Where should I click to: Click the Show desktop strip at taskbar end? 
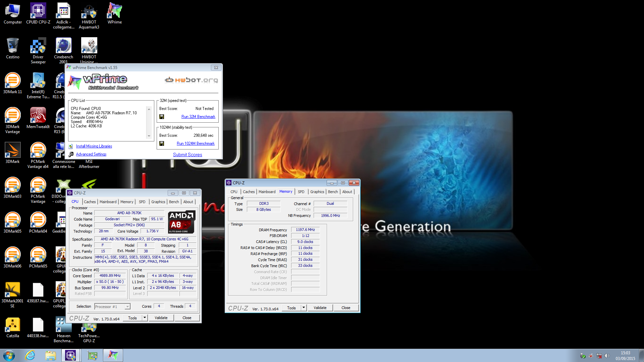pos(642,355)
